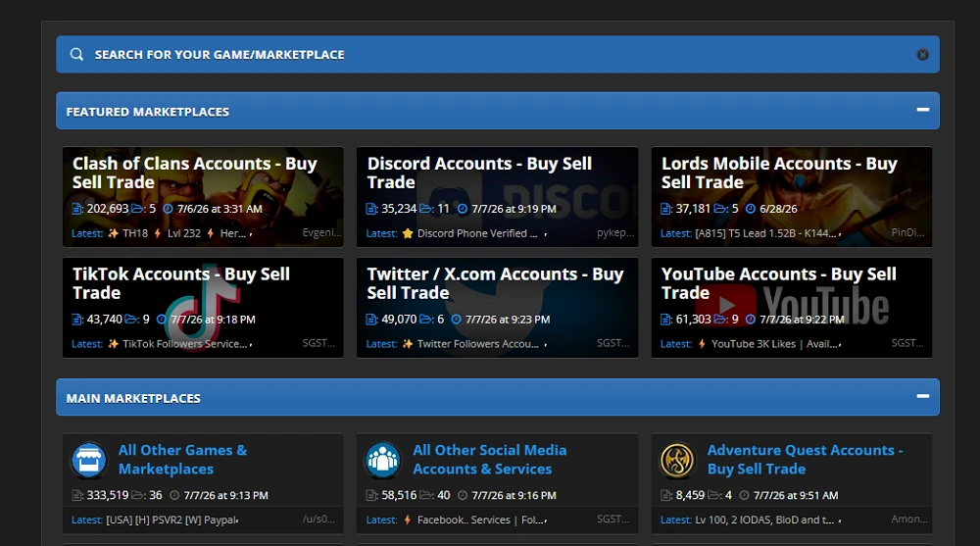Open latest thread Discord Phone Verified
980x546 pixels.
click(471, 233)
